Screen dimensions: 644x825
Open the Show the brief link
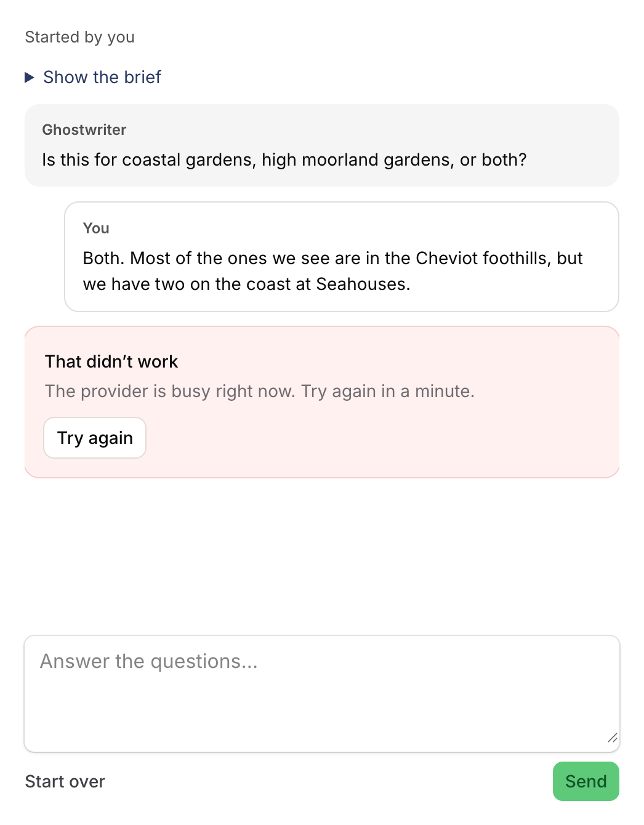[x=102, y=78]
